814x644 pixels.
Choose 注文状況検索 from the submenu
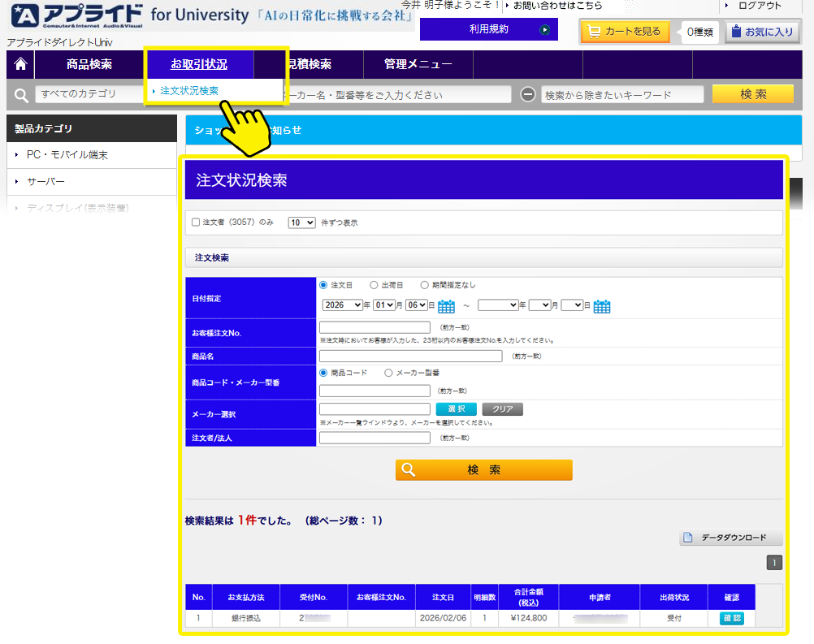click(x=189, y=91)
